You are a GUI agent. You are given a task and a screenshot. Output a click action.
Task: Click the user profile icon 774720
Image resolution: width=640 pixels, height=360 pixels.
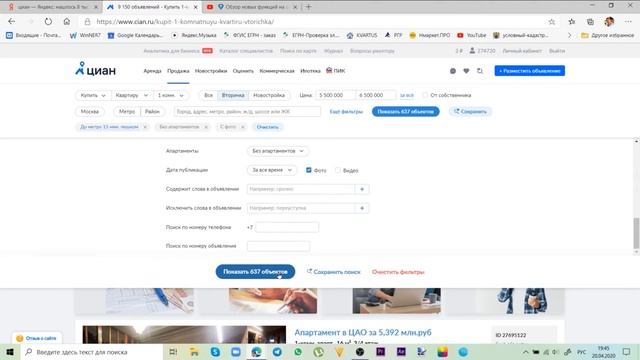482,51
